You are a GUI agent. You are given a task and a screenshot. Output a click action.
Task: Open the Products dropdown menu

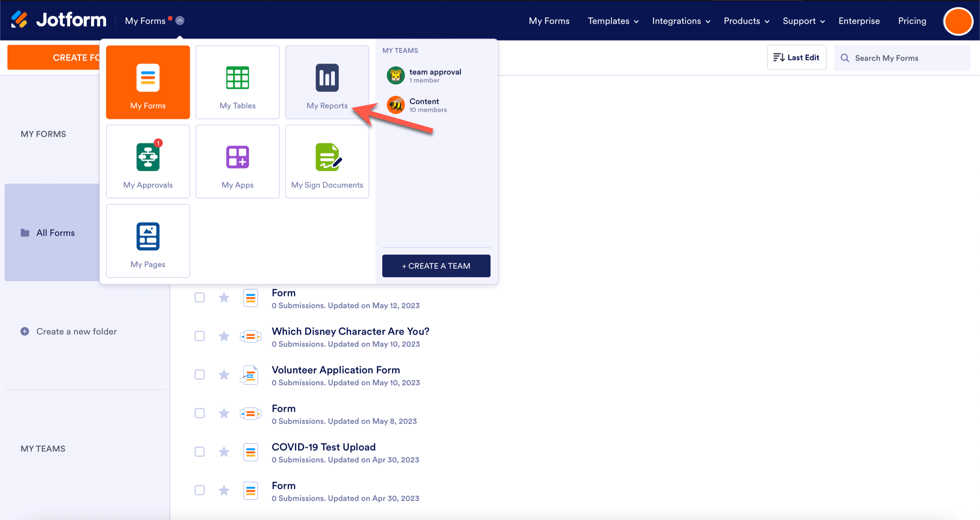pos(746,21)
